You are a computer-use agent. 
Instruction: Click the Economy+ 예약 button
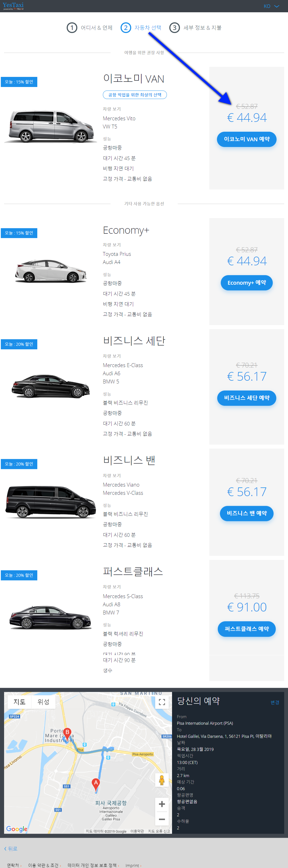click(x=247, y=283)
